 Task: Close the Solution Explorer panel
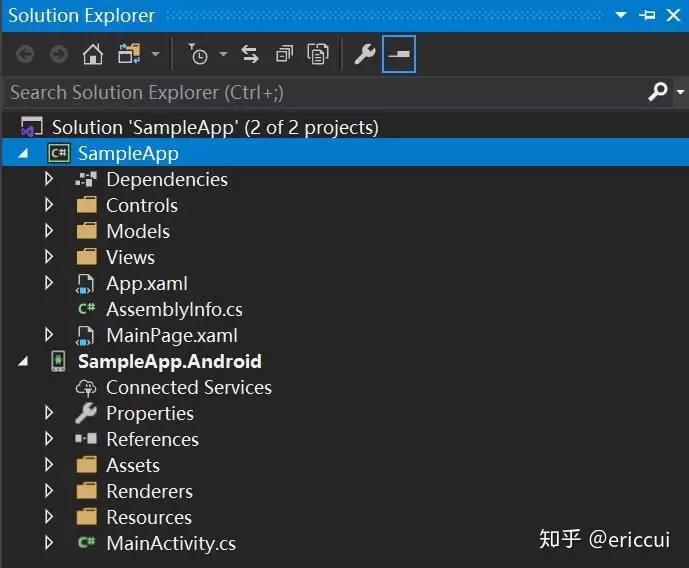pos(673,15)
